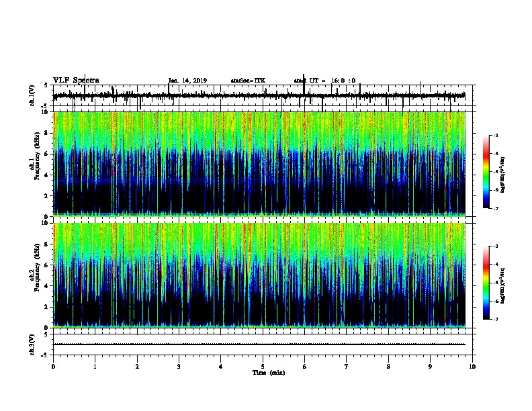
Task: Click the "-3" tick on the ch.2 colorbar
Action: [496, 246]
